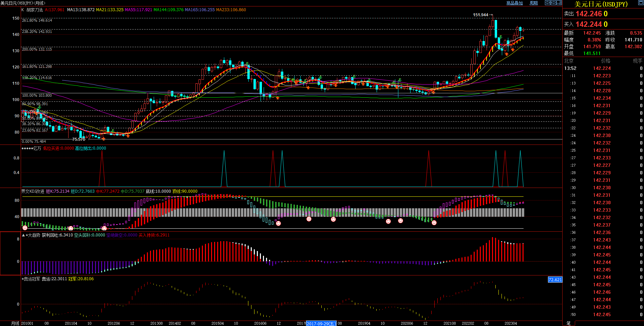Open the 商品叠加 overlay link

point(514,3)
